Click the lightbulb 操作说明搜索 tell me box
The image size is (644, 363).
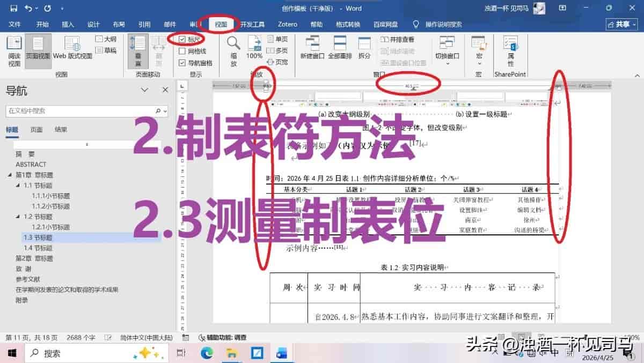[x=437, y=25]
